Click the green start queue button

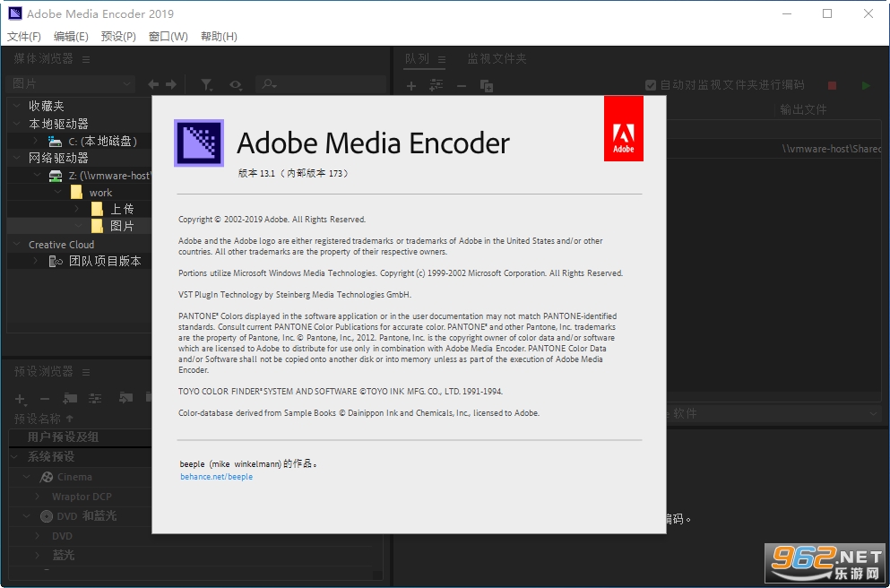866,86
